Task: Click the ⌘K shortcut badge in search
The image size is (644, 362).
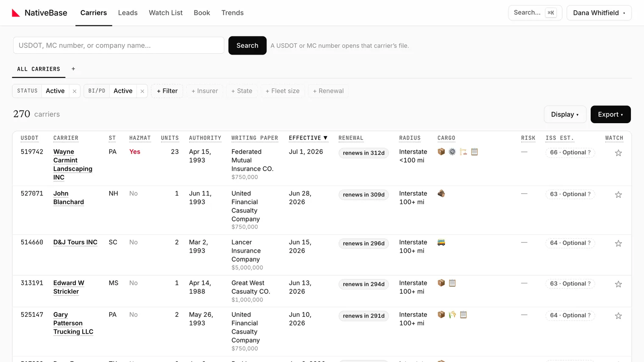Action: (x=551, y=13)
